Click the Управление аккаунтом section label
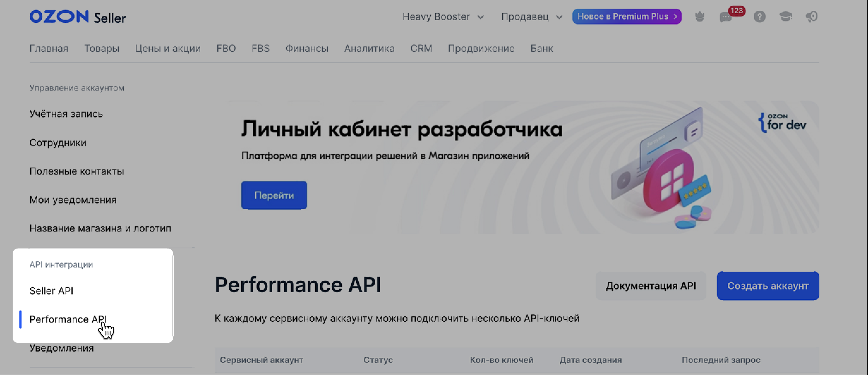The image size is (868, 375). (x=77, y=88)
